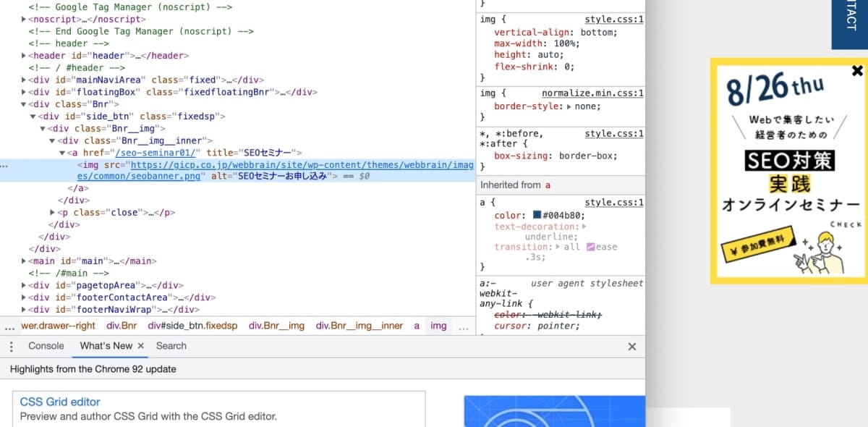
Task: Expand the p class close element
Action: pyautogui.click(x=52, y=213)
